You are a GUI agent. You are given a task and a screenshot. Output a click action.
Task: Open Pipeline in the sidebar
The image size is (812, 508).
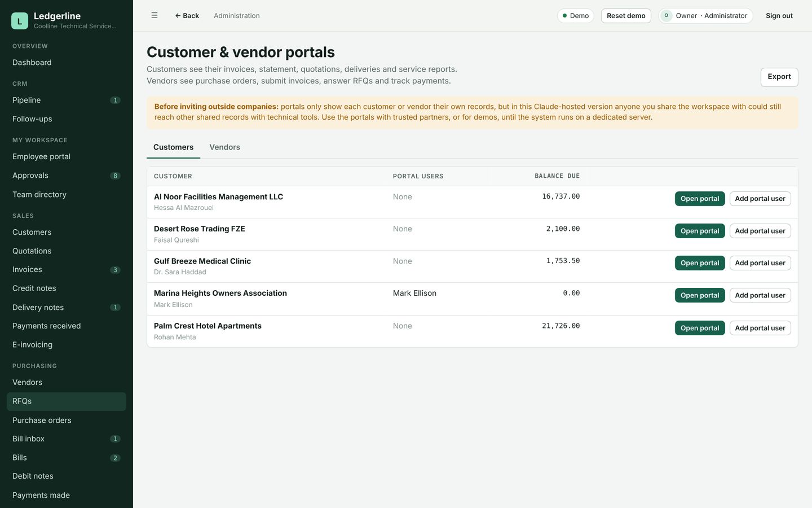67,100
